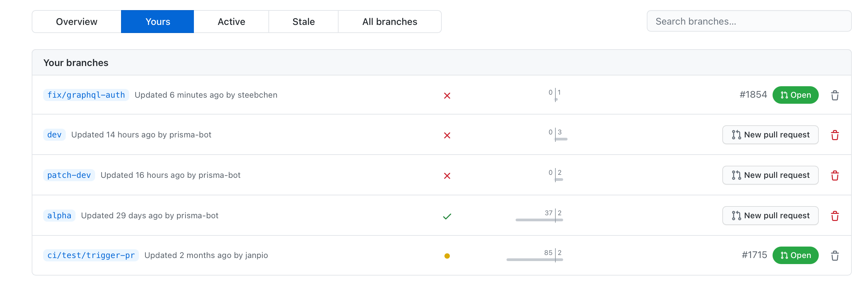Click the trash icon beside ci/test/trigger-pr
Screen dimensions: 868x289
pyautogui.click(x=835, y=255)
